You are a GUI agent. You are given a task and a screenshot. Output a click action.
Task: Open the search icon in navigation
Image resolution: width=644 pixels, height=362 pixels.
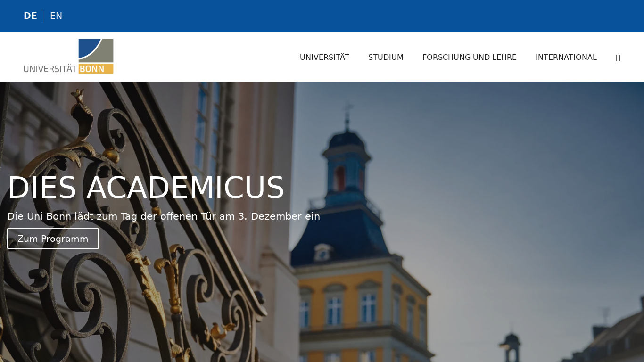click(618, 58)
